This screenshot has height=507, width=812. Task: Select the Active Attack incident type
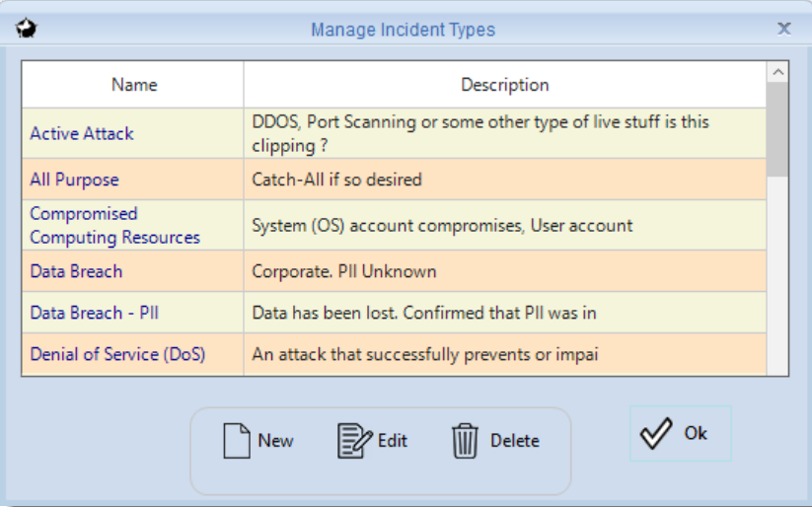82,133
